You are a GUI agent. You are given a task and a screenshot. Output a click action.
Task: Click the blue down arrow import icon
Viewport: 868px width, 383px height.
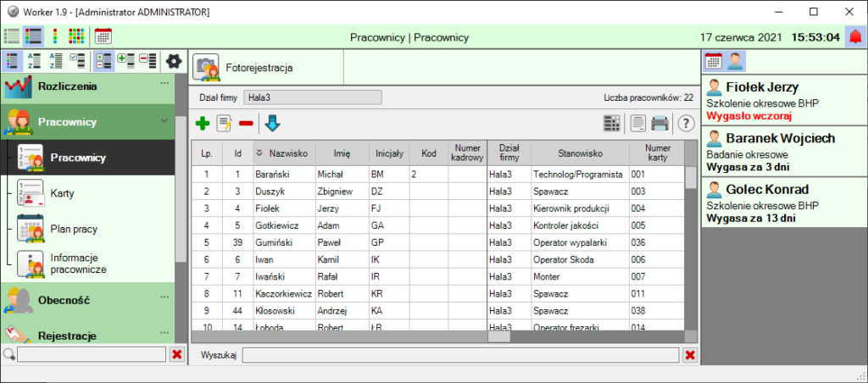272,124
